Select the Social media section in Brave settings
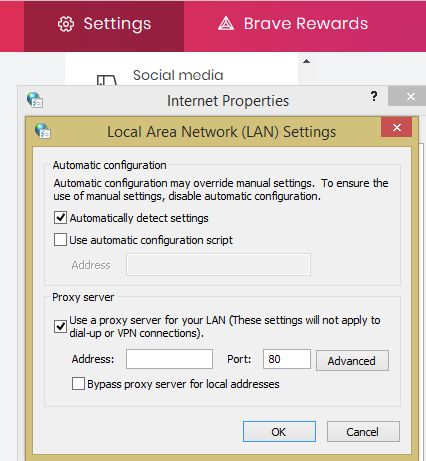This screenshot has height=461, width=426. [x=178, y=75]
